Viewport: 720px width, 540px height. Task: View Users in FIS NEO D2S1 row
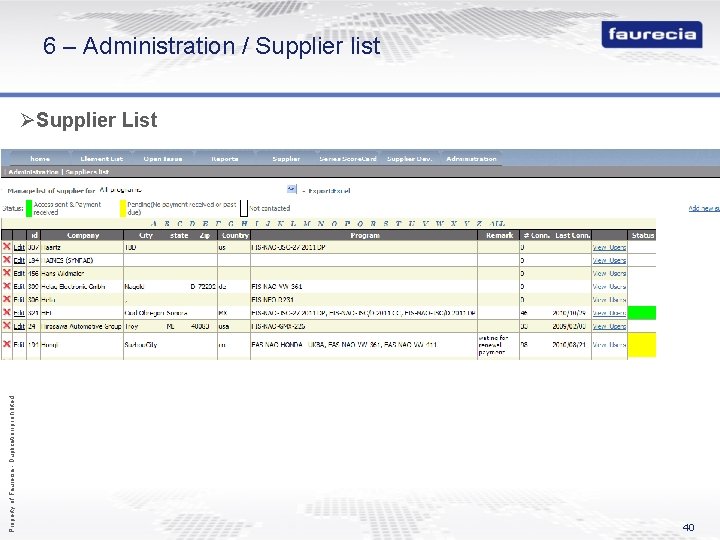609,299
